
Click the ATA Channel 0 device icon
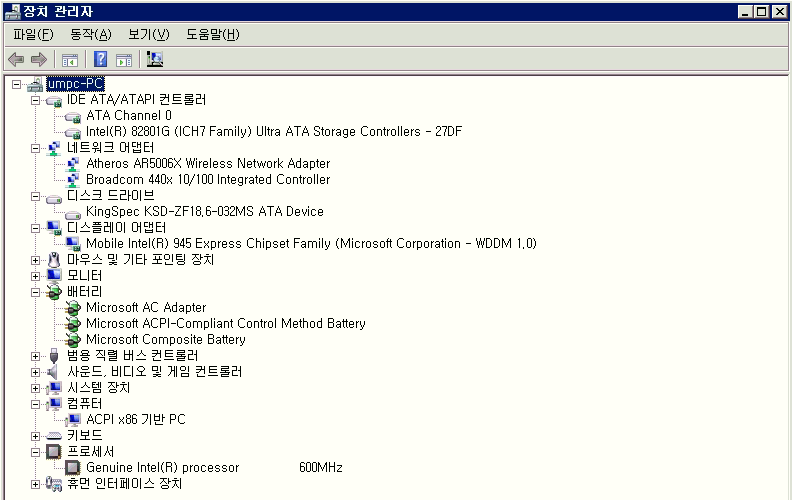73,117
